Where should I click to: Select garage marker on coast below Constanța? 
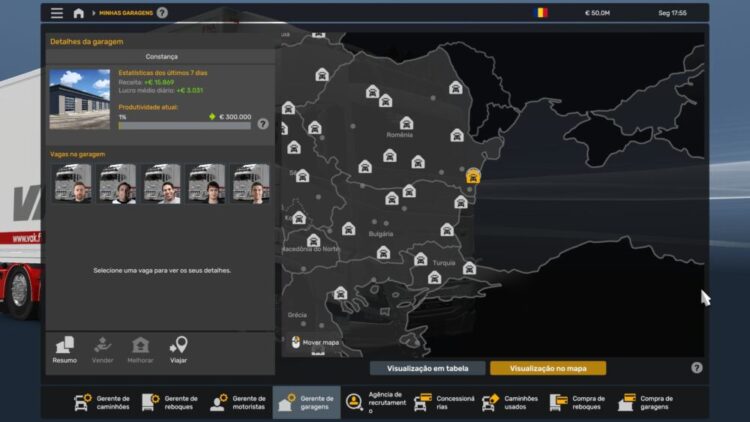[461, 202]
